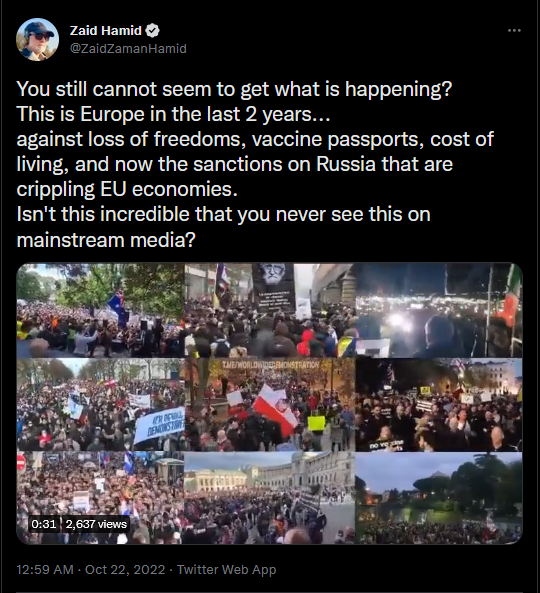The width and height of the screenshot is (540, 593).
Task: Play video at the Polish flag protest frame
Action: pyautogui.click(x=270, y=405)
